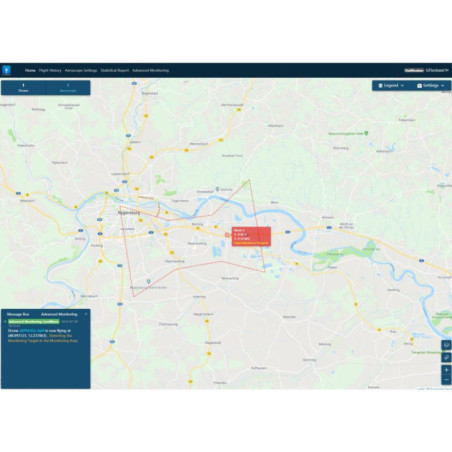Go to Aeroscope Settings
The image size is (452, 452).
(81, 71)
